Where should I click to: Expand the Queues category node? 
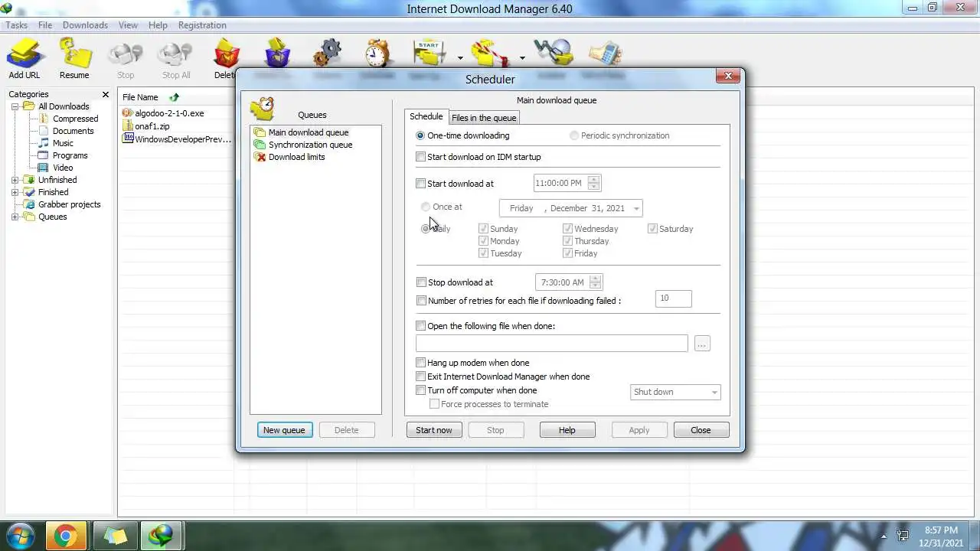click(15, 217)
